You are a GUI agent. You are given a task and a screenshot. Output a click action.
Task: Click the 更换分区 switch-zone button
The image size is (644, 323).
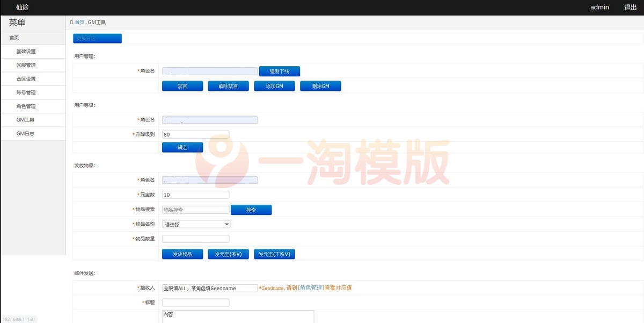[97, 38]
